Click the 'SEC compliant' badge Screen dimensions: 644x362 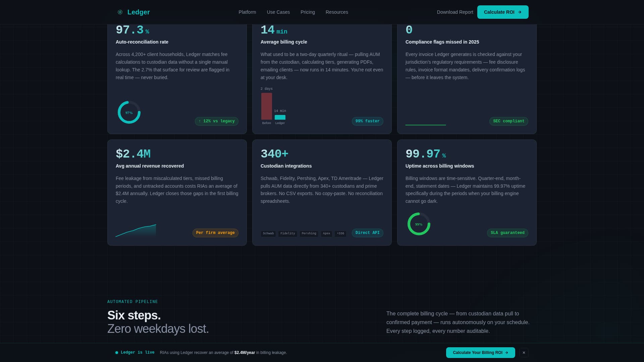point(508,121)
